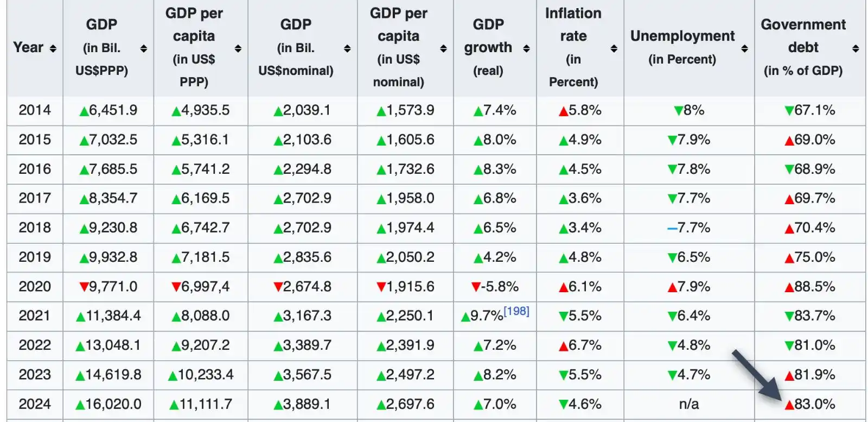This screenshot has height=422, width=868.
Task: Sort table by Year column arrows
Action: [53, 49]
